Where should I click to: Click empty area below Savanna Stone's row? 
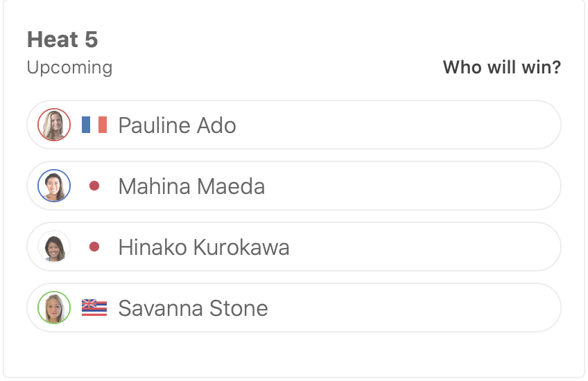pos(294,353)
